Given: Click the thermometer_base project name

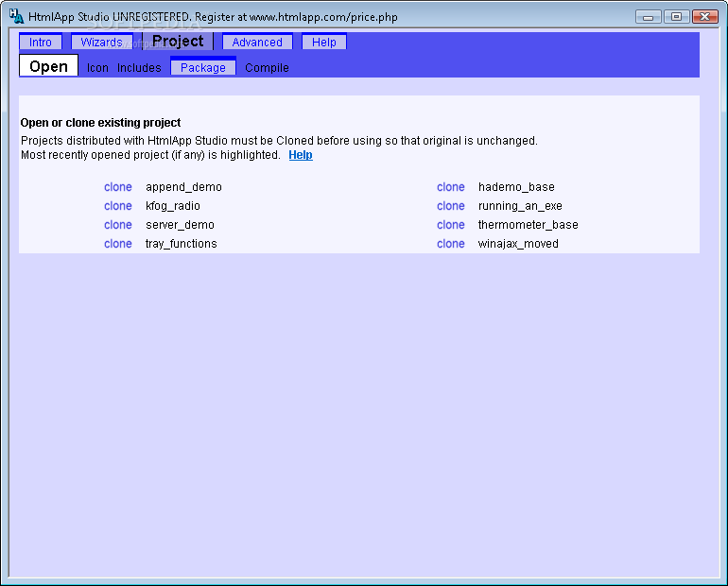Looking at the screenshot, I should 529,225.
